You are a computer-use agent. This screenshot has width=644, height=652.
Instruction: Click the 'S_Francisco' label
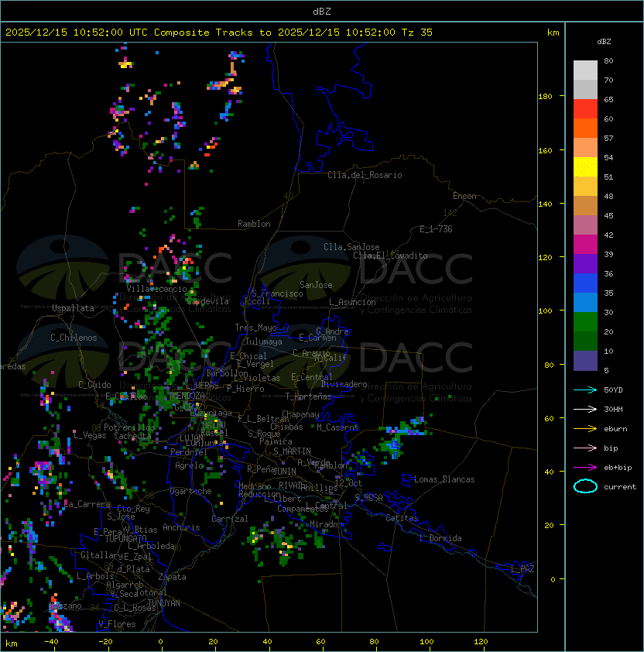[277, 293]
